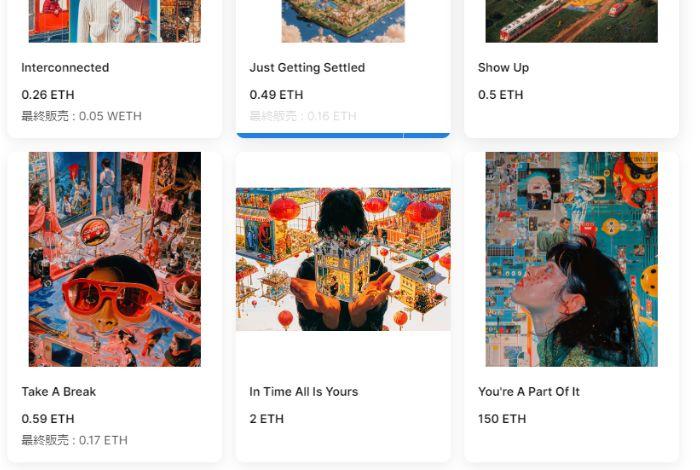
Task: Click the 0.26 ETH price on Interconnected
Action: click(x=48, y=95)
